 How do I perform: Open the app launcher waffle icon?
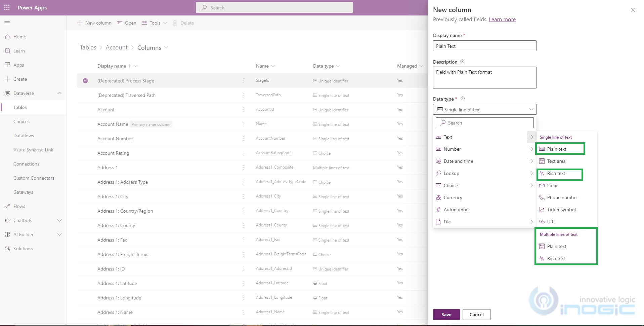[x=7, y=7]
